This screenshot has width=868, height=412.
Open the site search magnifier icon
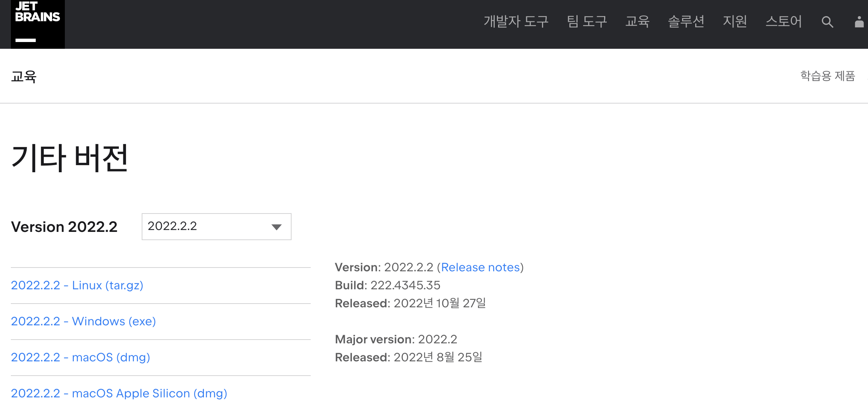[827, 22]
